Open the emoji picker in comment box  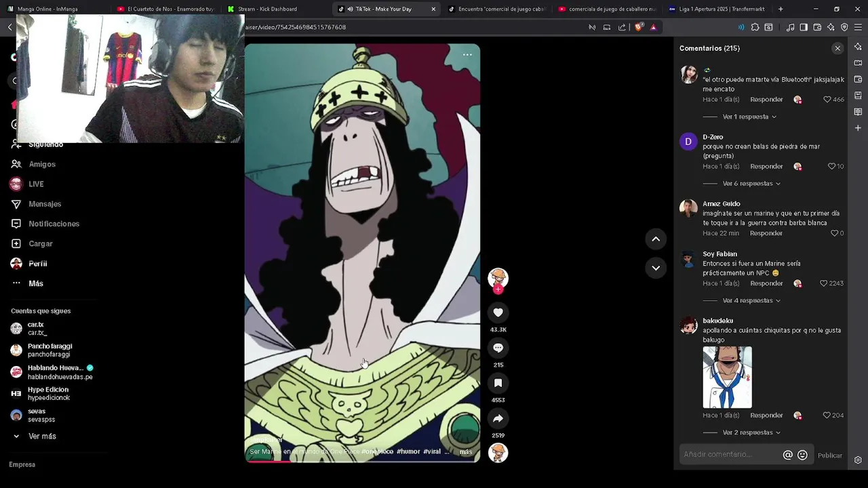tap(803, 455)
